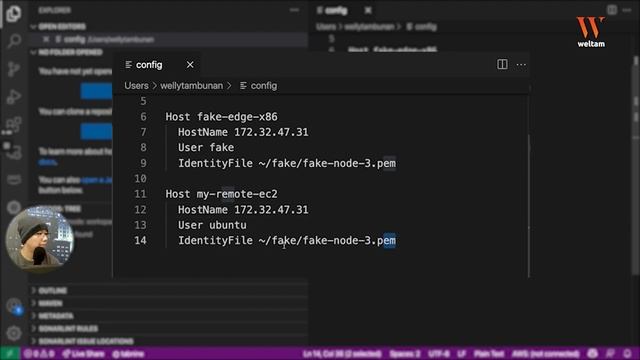The width and height of the screenshot is (640, 360).
Task: Open the Explorer view in activity bar
Action: (13, 13)
